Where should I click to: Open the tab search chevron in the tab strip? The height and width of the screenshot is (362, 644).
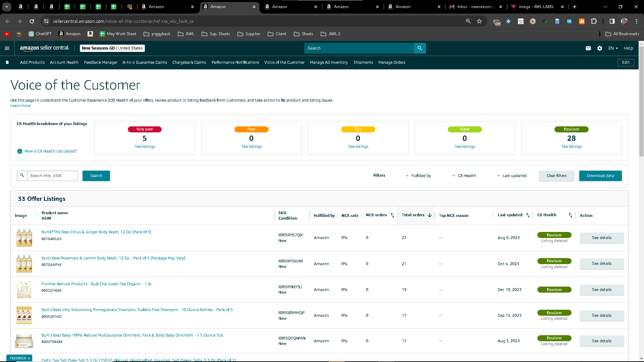[x=7, y=7]
